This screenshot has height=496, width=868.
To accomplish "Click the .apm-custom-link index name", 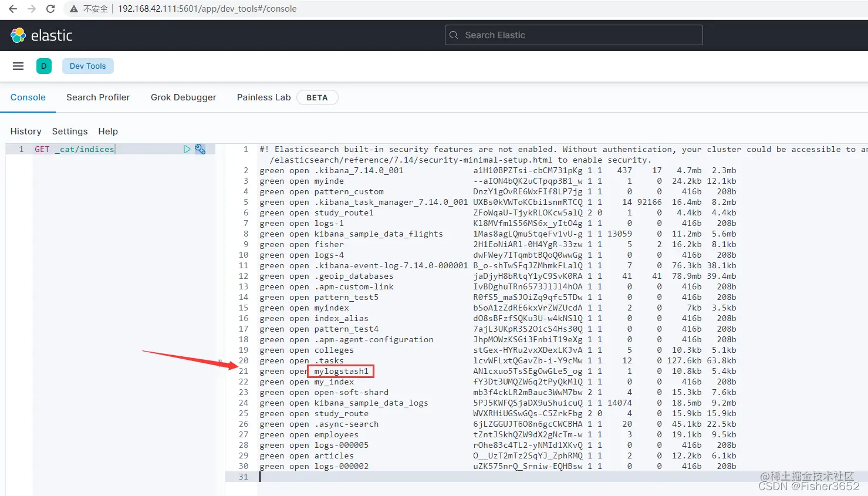I will click(x=354, y=286).
